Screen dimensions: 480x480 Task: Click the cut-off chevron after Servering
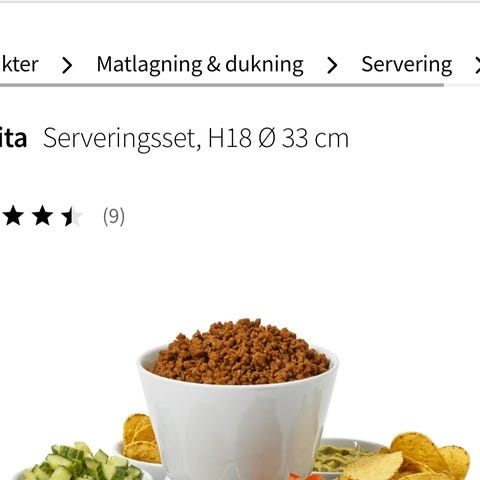coord(477,65)
